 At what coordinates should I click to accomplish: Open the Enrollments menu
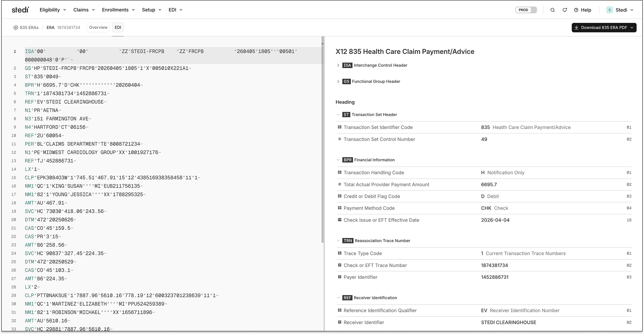click(x=118, y=10)
